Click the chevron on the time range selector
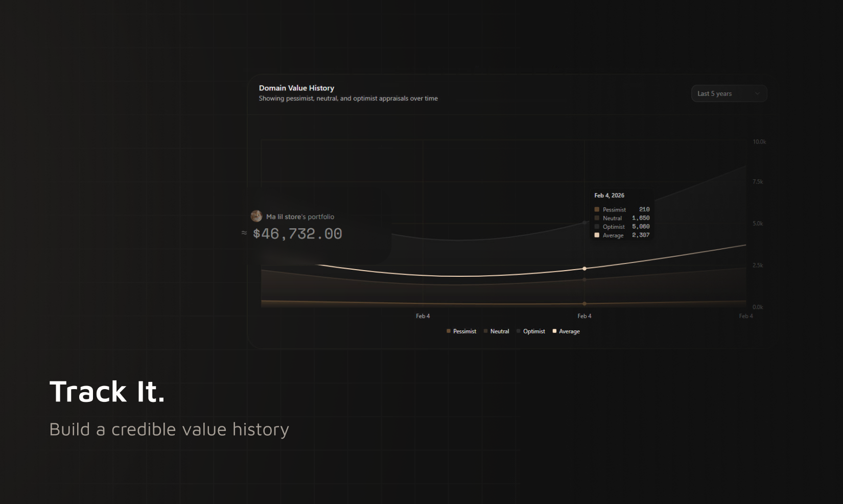Viewport: 843px width, 504px height. 758,93
